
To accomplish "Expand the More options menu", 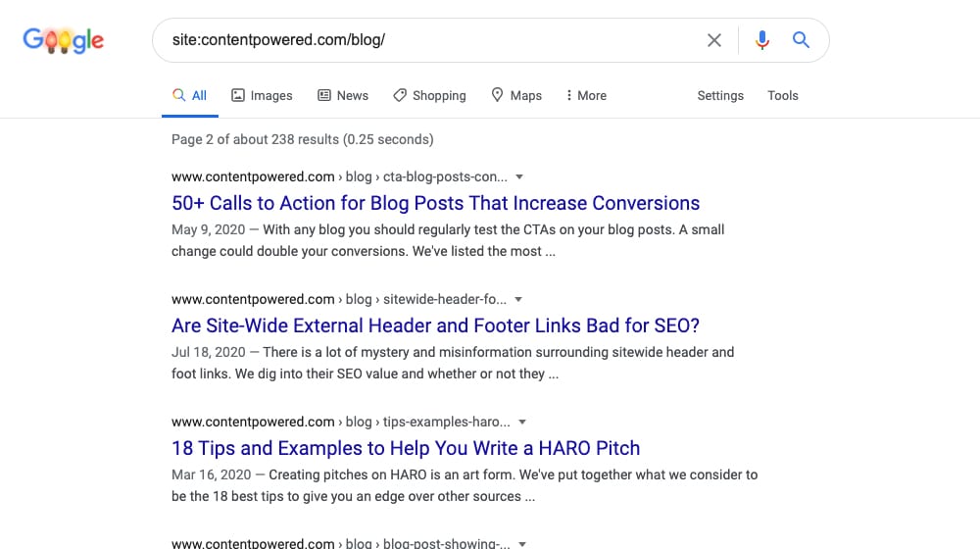I will click(x=586, y=95).
